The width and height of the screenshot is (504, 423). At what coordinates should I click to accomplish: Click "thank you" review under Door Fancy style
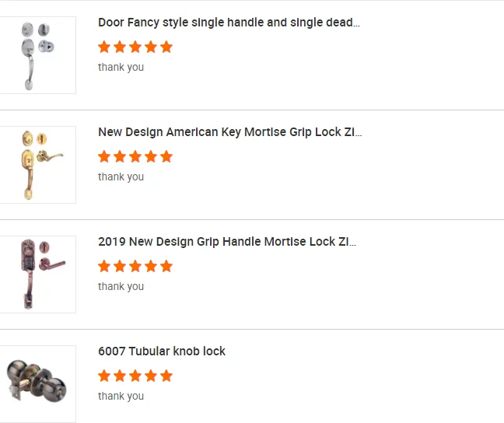point(121,67)
